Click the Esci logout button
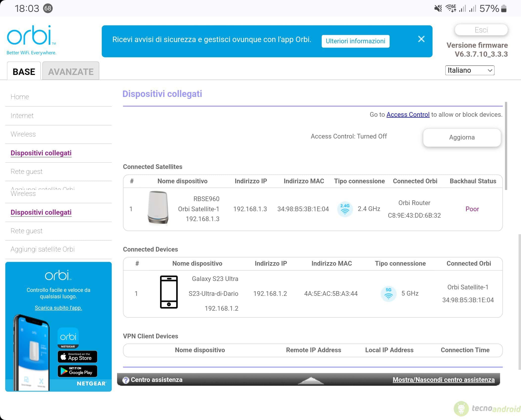521x420 pixels. [481, 30]
